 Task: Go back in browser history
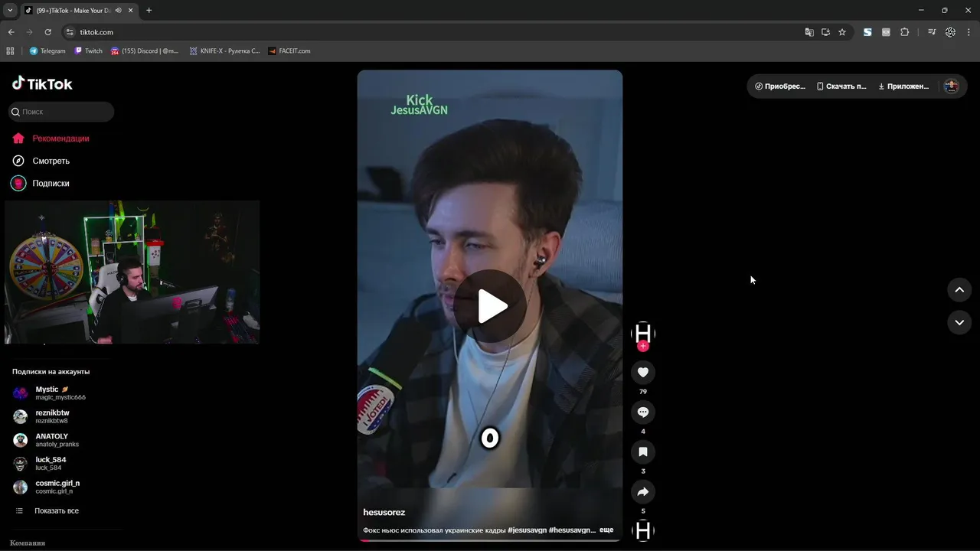tap(11, 32)
